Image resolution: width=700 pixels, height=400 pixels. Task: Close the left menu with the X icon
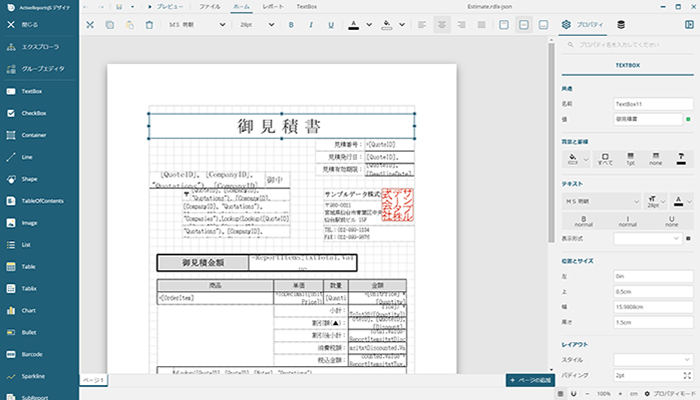tap(11, 25)
